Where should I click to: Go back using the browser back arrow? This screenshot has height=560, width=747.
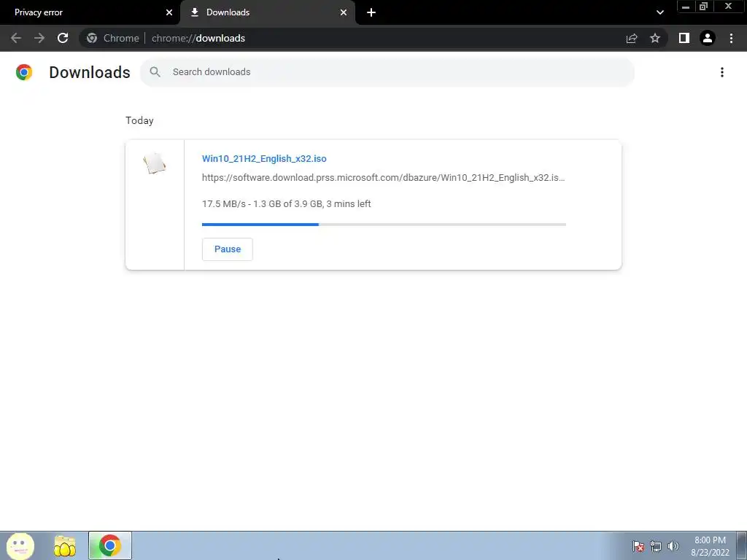tap(16, 38)
